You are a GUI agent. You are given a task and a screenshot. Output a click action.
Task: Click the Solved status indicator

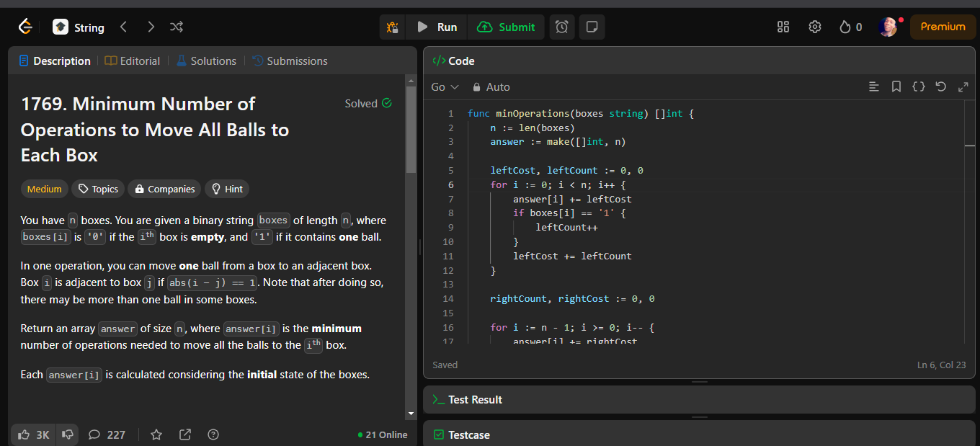click(368, 104)
